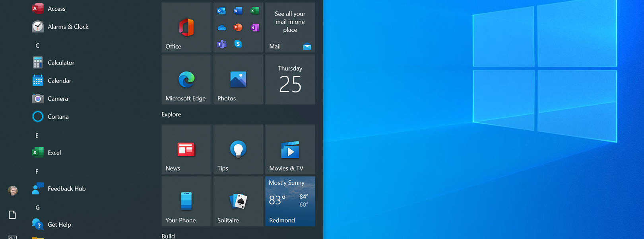Open Alarms & Clock app
This screenshot has height=239, width=644.
(68, 27)
